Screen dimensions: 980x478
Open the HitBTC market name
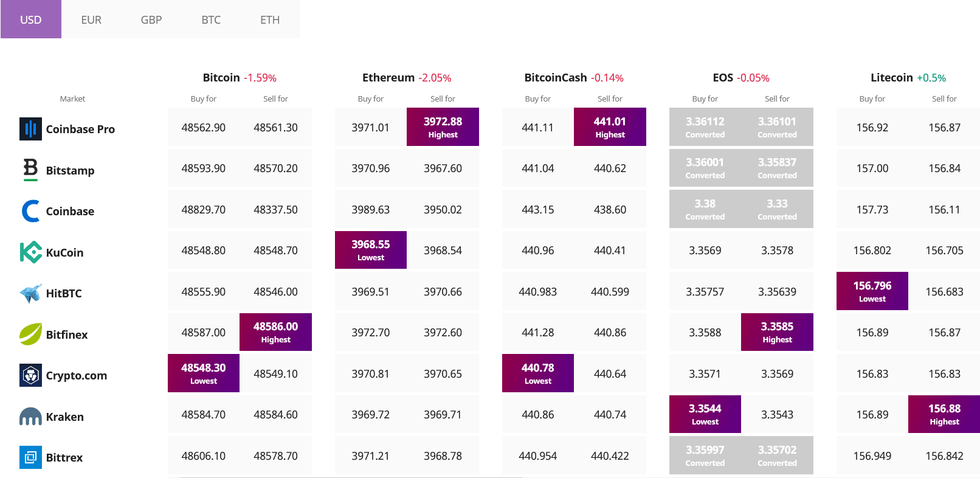(x=64, y=293)
